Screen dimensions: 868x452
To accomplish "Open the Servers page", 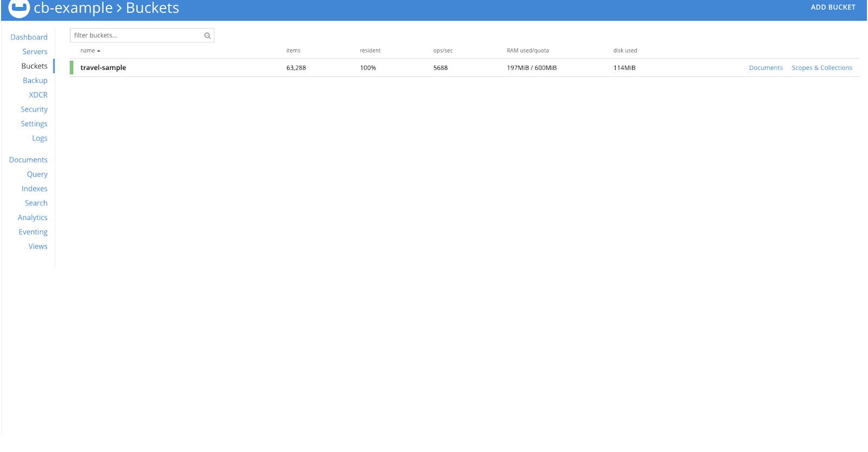I will click(x=35, y=52).
